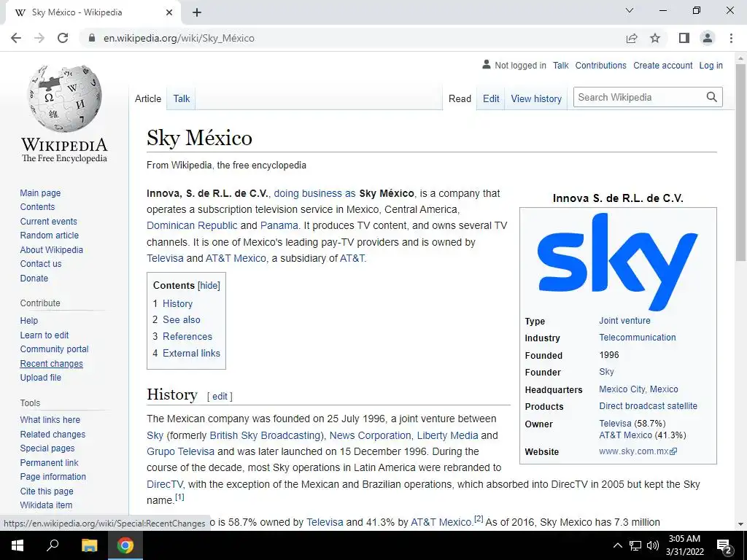
Task: Open the network tray icon
Action: [x=635, y=545]
